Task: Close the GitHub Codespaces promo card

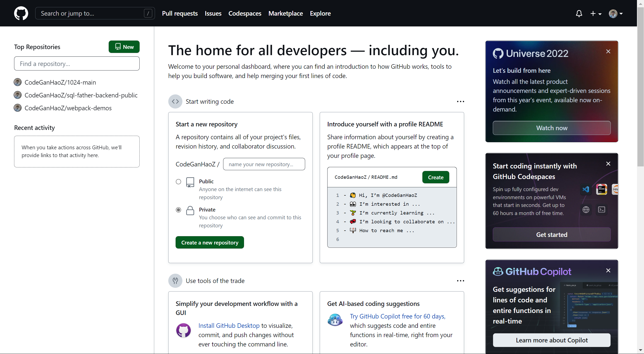Action: (x=608, y=164)
